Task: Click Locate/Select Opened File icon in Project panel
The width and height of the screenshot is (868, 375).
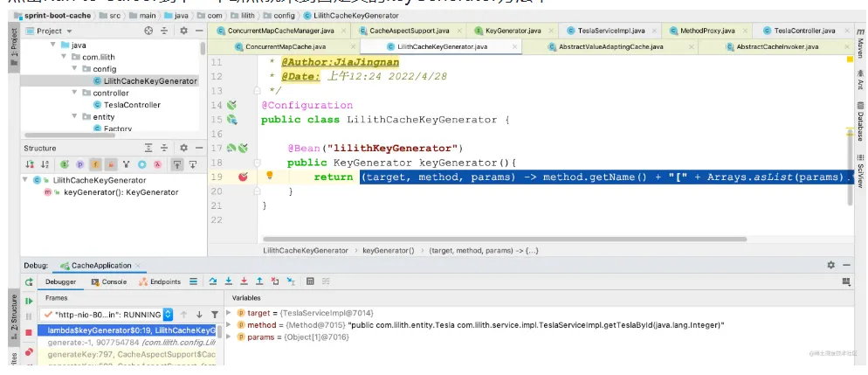Action: click(148, 31)
